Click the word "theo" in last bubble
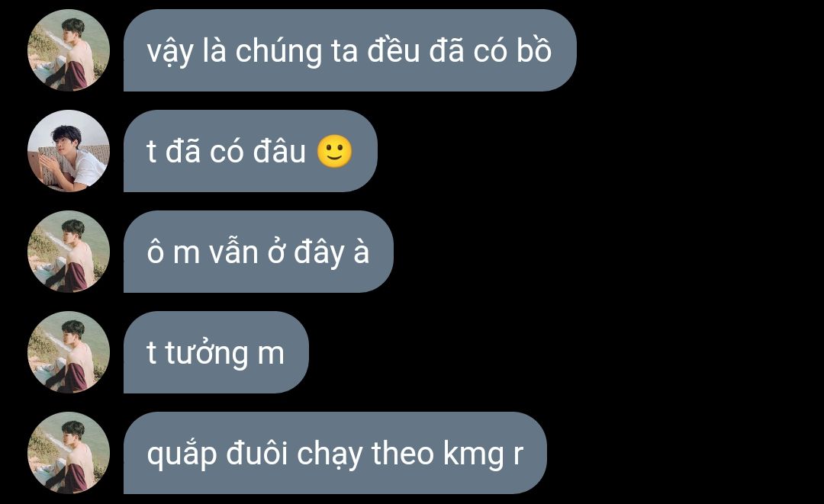 point(403,454)
